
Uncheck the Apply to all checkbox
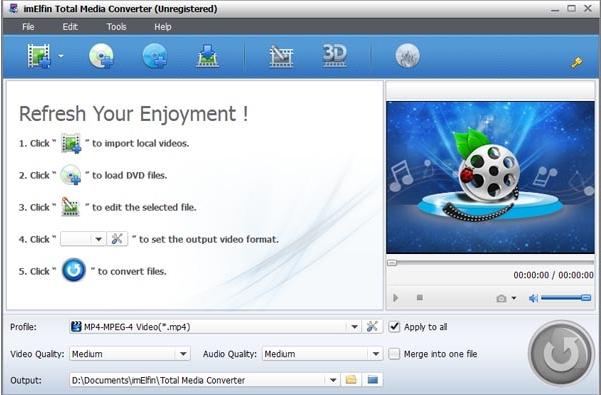(394, 327)
